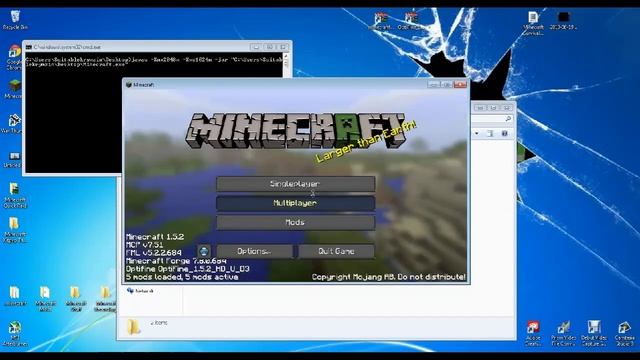Click the language globe icon beside Options
Screen dimensions: 640x360
204,251
